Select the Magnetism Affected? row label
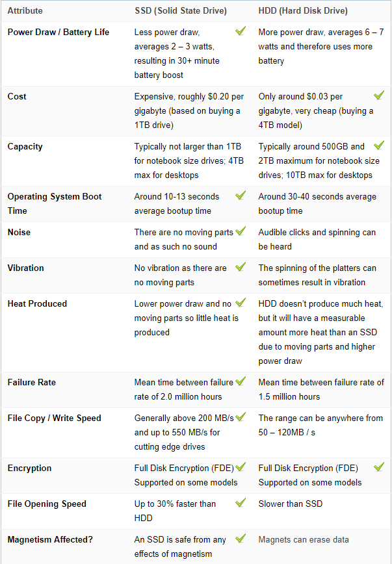The width and height of the screenshot is (392, 564). coord(50,539)
